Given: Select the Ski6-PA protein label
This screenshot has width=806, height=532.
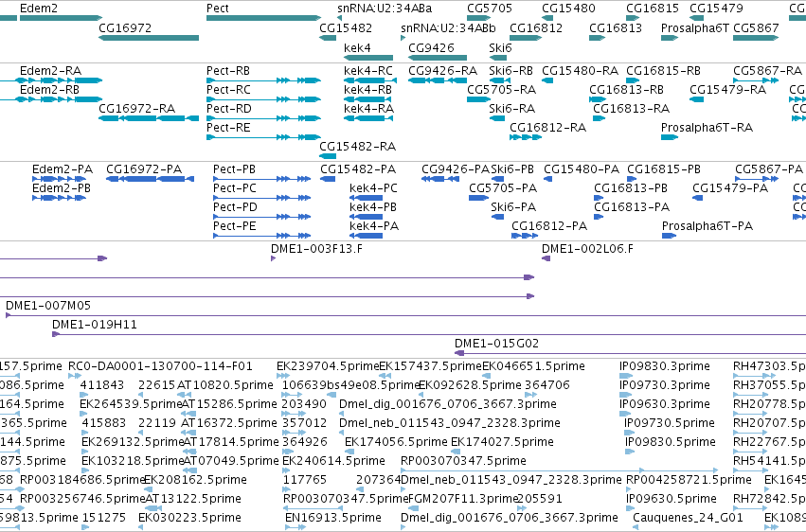Looking at the screenshot, I should click(x=513, y=207).
